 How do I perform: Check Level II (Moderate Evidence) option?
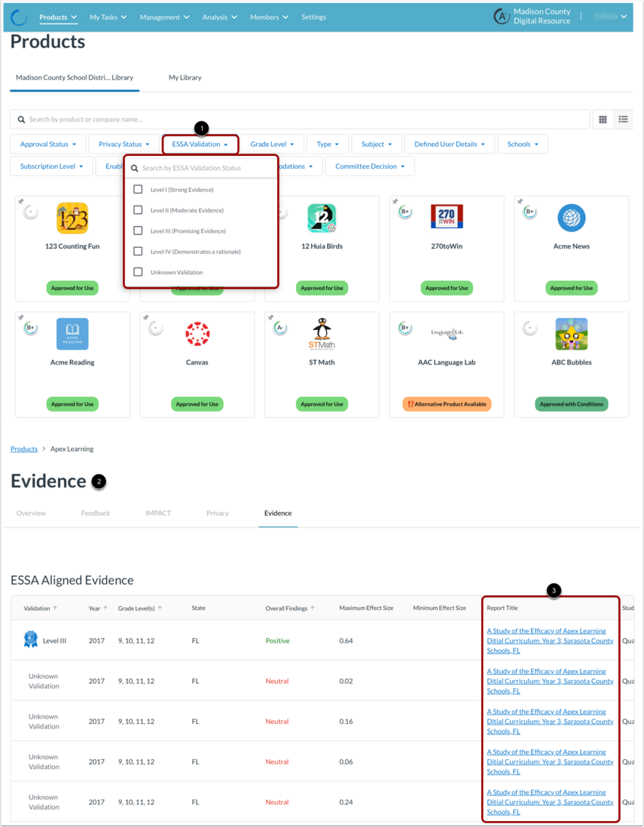[138, 210]
